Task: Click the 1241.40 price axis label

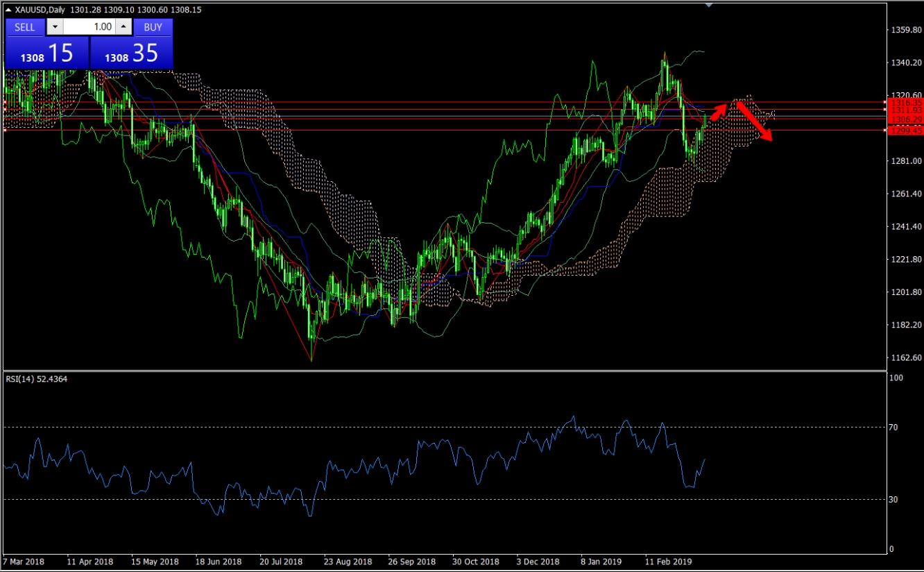Action: click(x=905, y=226)
